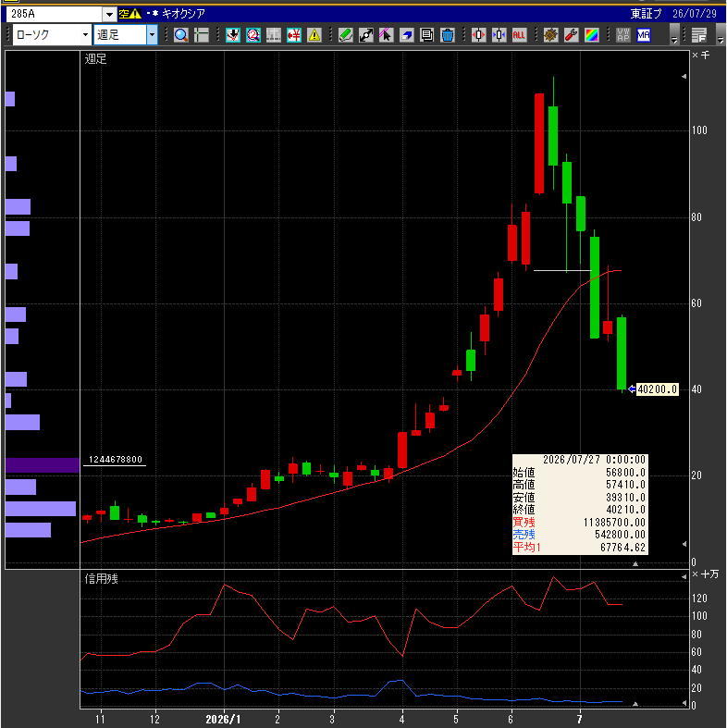Viewport: 727px width, 728px height.
Task: Click the down-arrow chart icon in toolbar
Action: [233, 35]
